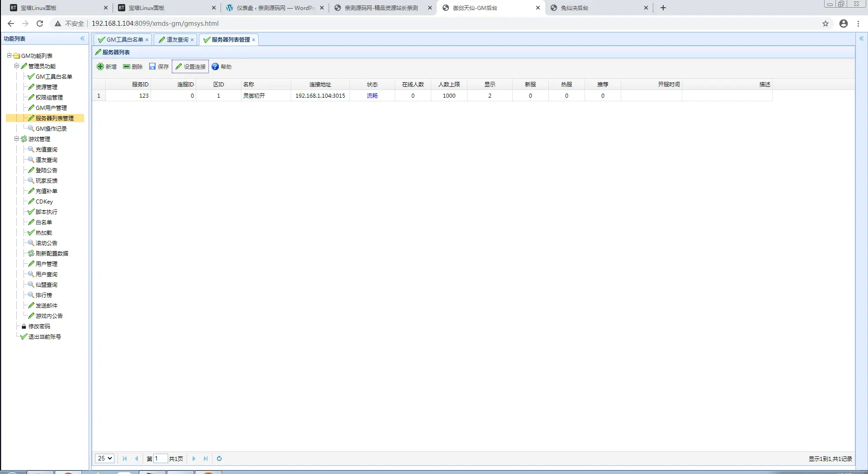The image size is (868, 474).
Task: Open 白名单 under 游戏管理
Action: (x=43, y=222)
